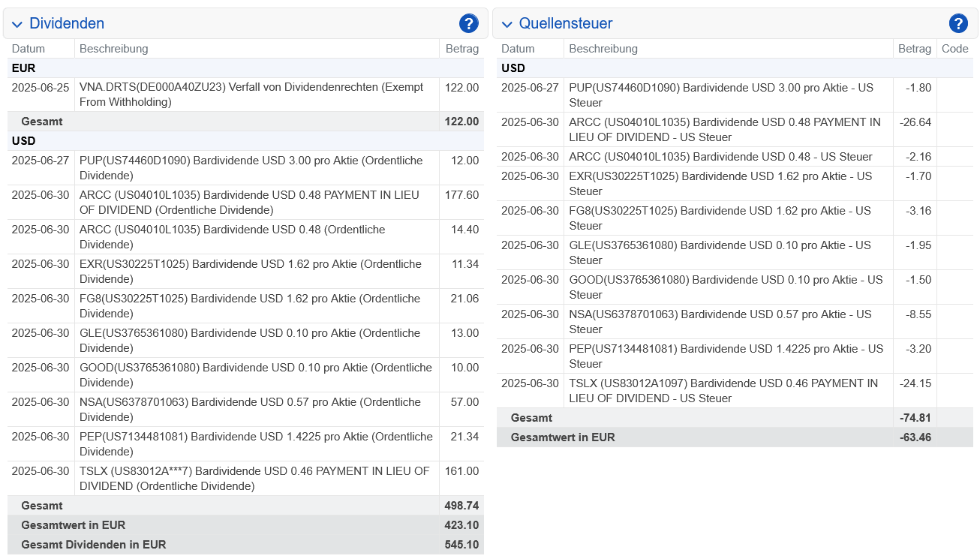Screen dimensions: 980x556
Task: Open help for the Dividenden section
Action: pyautogui.click(x=468, y=24)
